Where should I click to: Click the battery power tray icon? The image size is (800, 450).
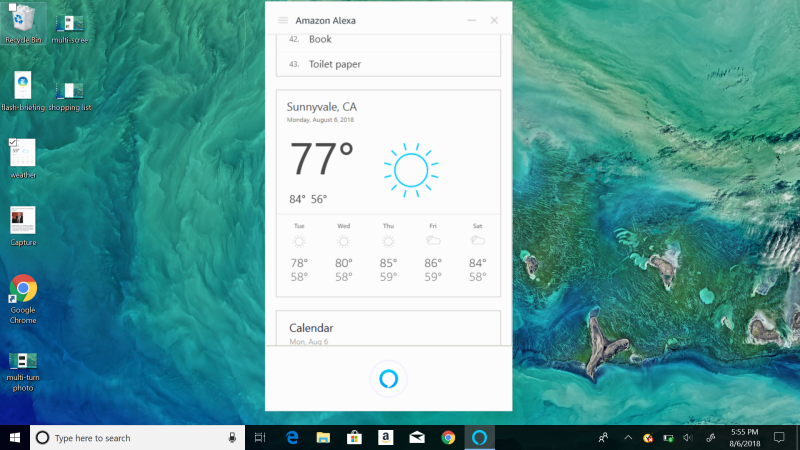pos(668,438)
